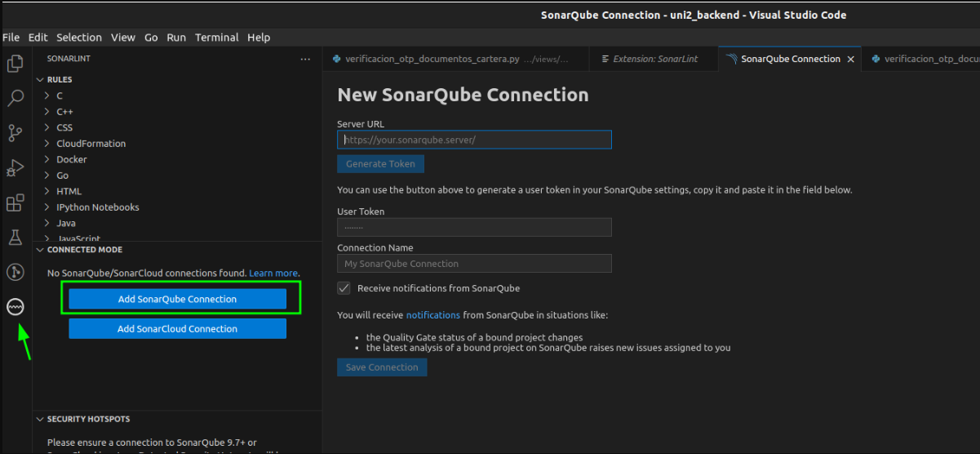Open the Source Control view
Image resolution: width=980 pixels, height=454 pixels.
point(15,133)
